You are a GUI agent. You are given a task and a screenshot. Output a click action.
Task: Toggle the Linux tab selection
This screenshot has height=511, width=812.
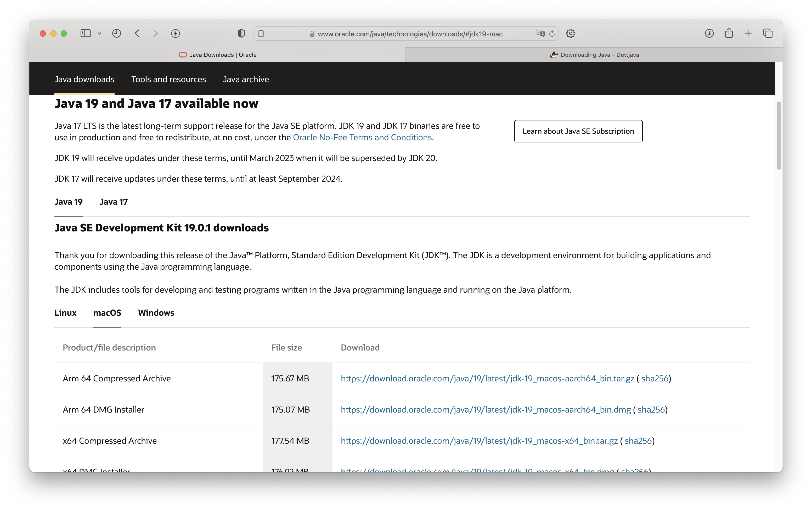(x=65, y=313)
